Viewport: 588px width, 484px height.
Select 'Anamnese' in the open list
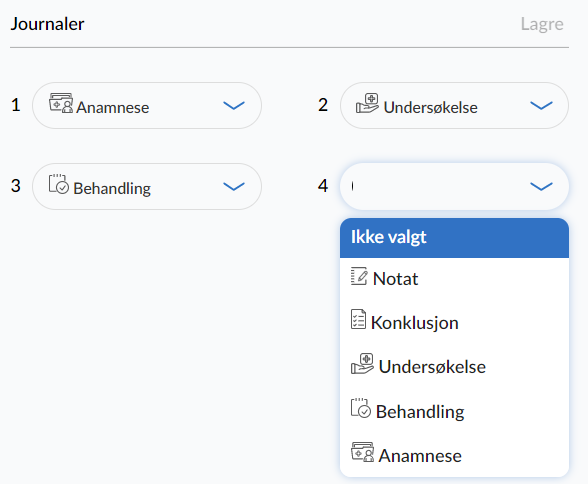454,455
